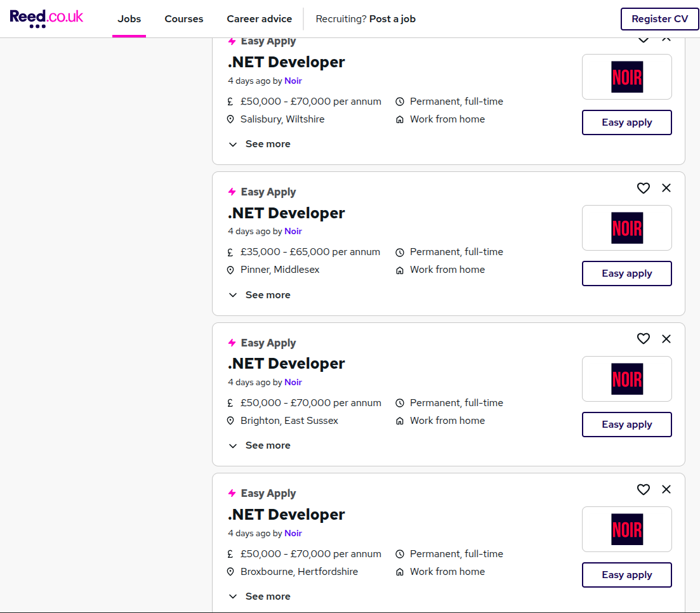700x613 pixels.
Task: Click the lightning icon on the Broxbourne job card
Action: 232,493
